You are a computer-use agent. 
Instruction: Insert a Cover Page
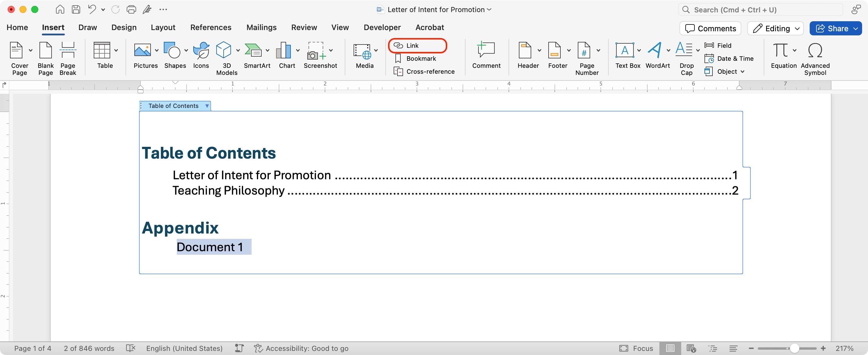point(16,51)
